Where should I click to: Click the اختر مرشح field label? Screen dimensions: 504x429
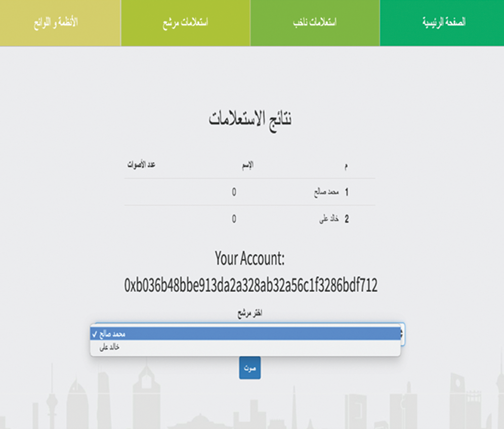(250, 314)
